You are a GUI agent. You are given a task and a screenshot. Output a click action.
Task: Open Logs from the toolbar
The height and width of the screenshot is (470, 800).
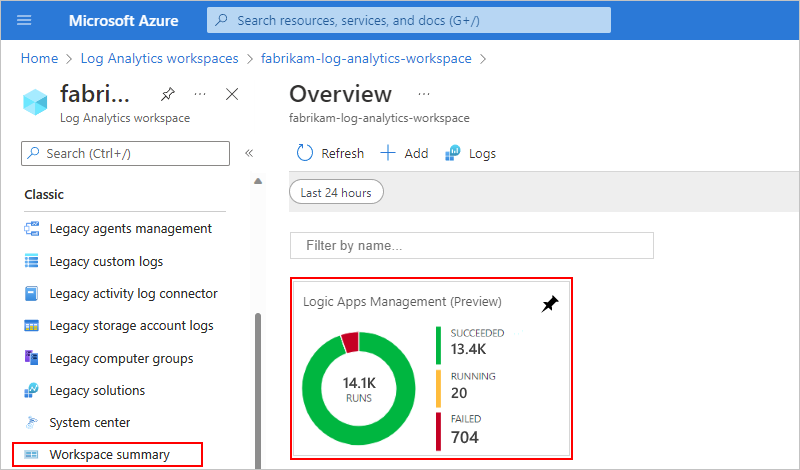(x=470, y=153)
